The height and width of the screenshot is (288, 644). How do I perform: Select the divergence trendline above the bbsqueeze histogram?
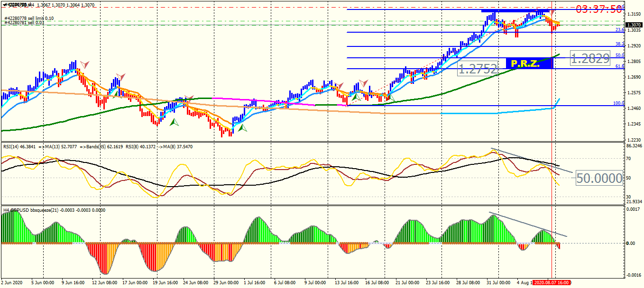pos(528,224)
